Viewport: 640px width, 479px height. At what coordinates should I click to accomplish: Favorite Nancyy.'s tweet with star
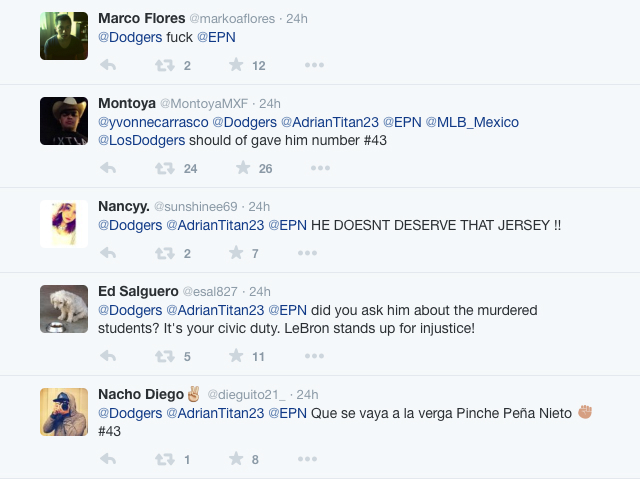point(236,254)
